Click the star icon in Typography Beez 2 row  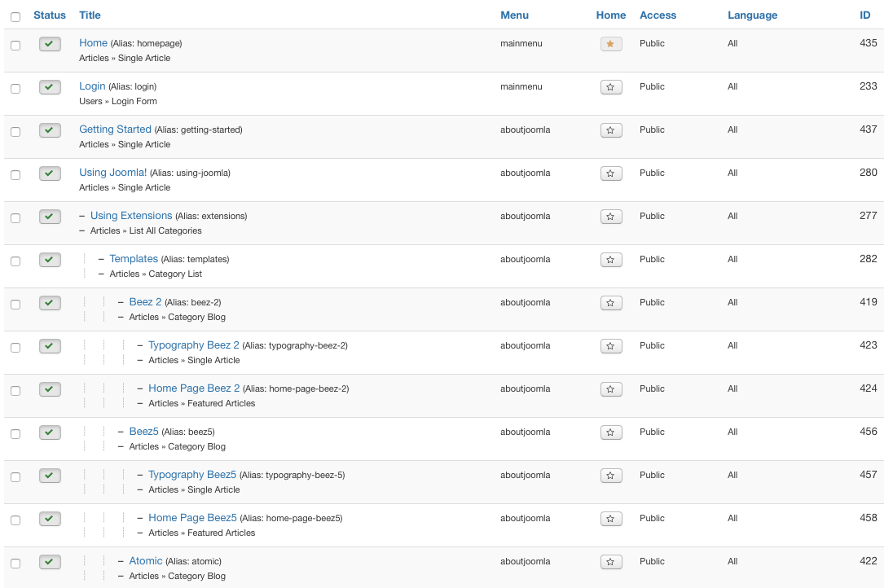(x=610, y=346)
